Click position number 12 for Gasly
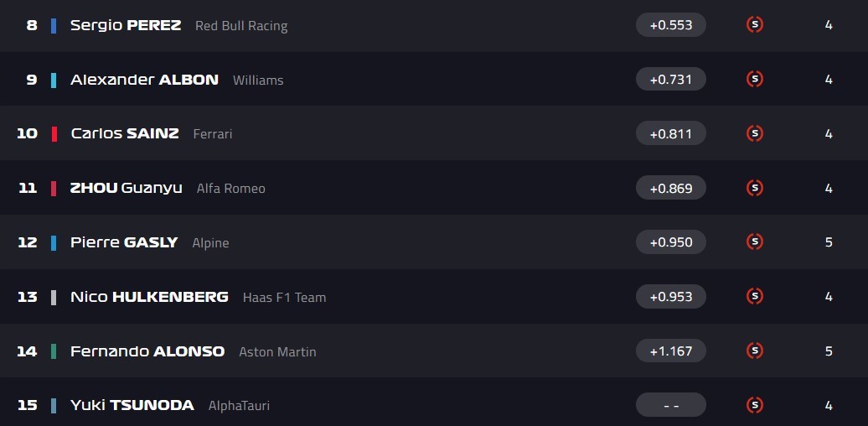 point(28,242)
